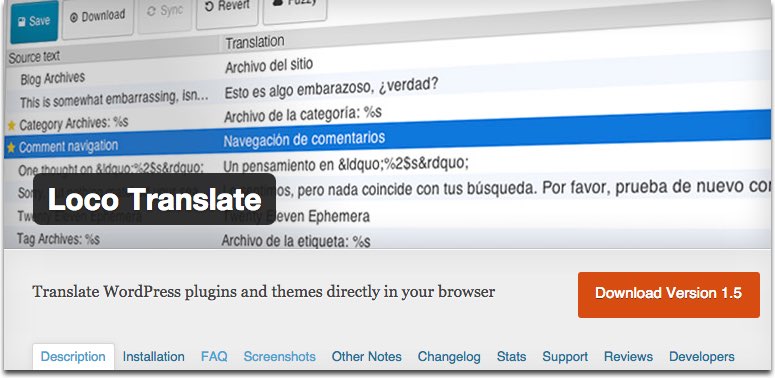This screenshot has width=775, height=378.
Task: Click the Loco Translate title banner
Action: coord(154,199)
